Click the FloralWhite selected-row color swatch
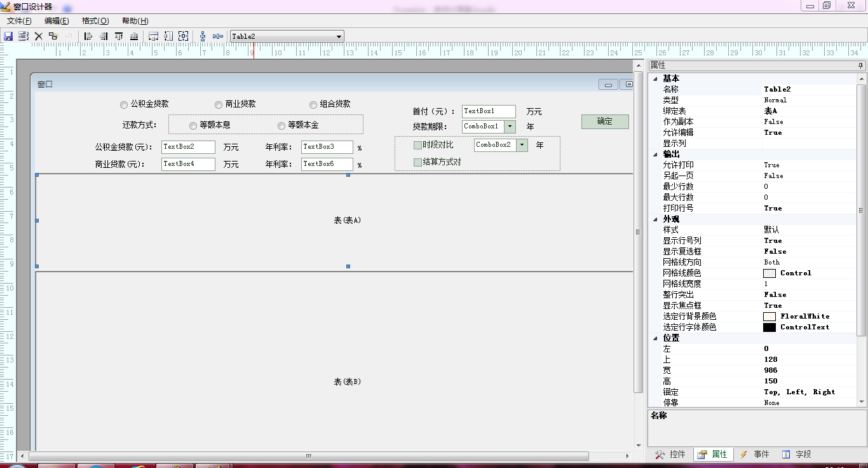 [x=770, y=316]
